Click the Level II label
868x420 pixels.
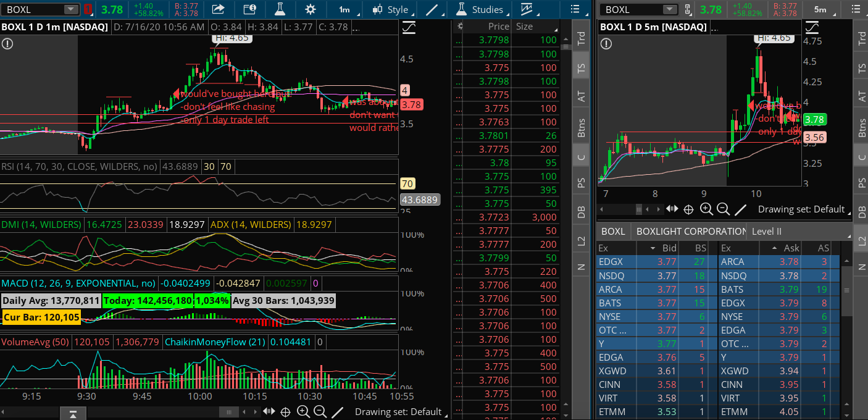(766, 232)
